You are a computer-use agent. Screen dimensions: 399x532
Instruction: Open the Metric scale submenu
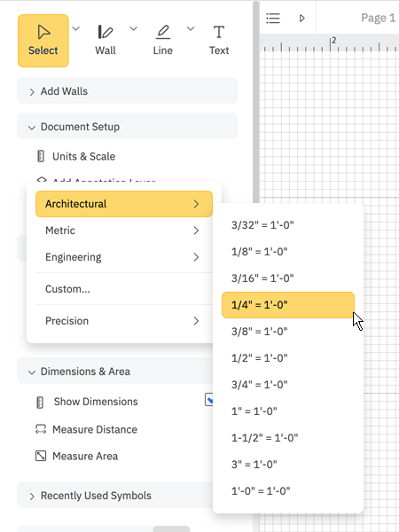(124, 231)
